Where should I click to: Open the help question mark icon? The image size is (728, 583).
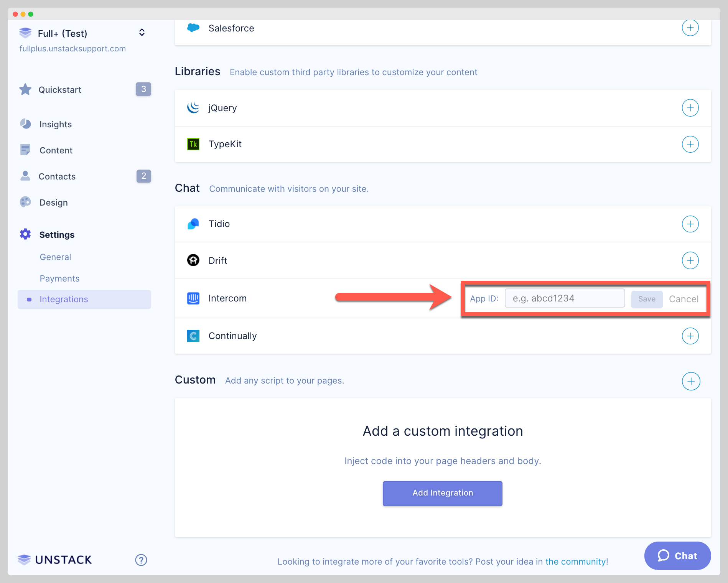coord(141,560)
